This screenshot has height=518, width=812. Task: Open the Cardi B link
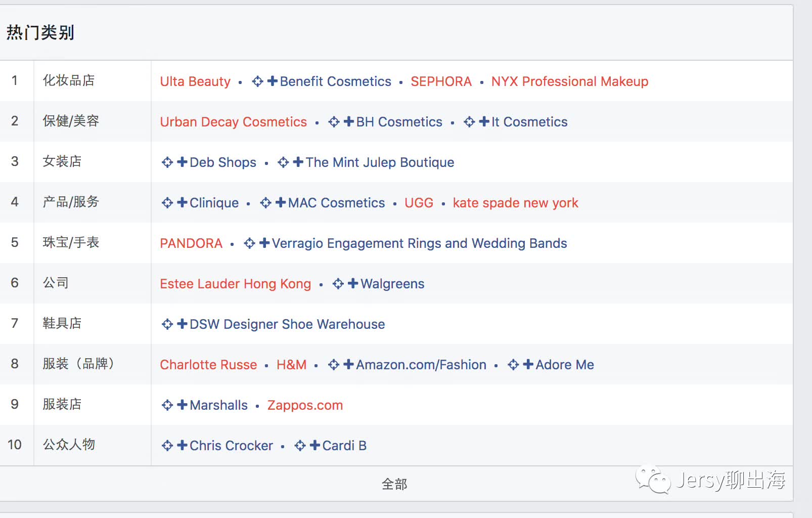click(344, 446)
